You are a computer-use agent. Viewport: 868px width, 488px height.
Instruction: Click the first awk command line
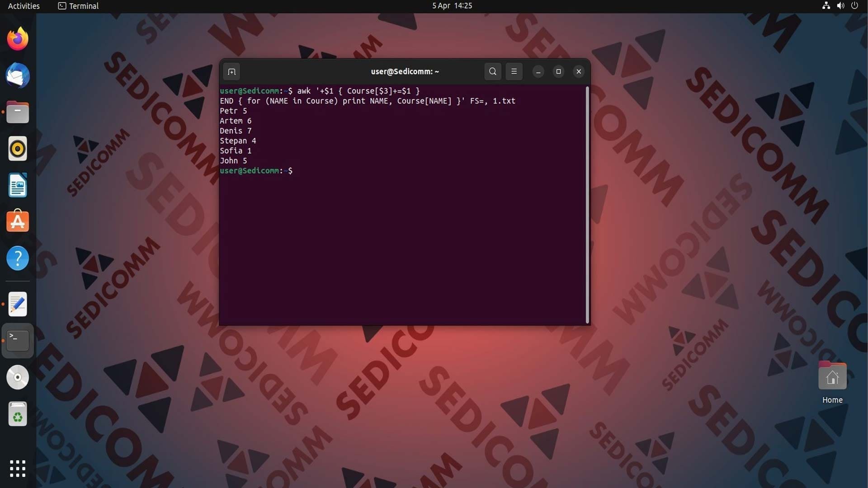click(320, 91)
